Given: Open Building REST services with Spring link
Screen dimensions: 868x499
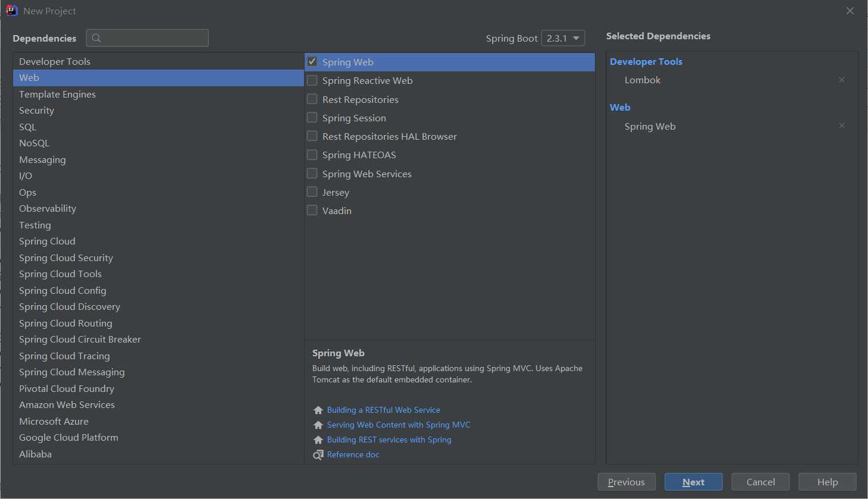Looking at the screenshot, I should pos(389,440).
